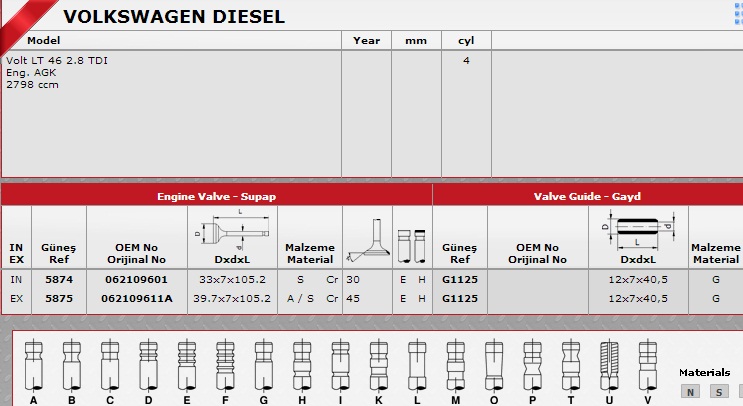Click guide size 12x7x40,5 in IN row
This screenshot has height=406, width=743.
638,280
